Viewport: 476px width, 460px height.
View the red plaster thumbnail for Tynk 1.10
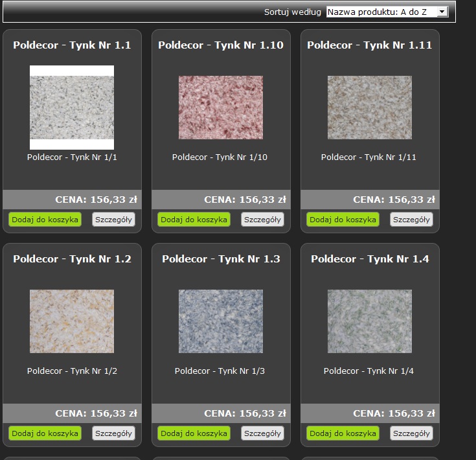(x=221, y=108)
